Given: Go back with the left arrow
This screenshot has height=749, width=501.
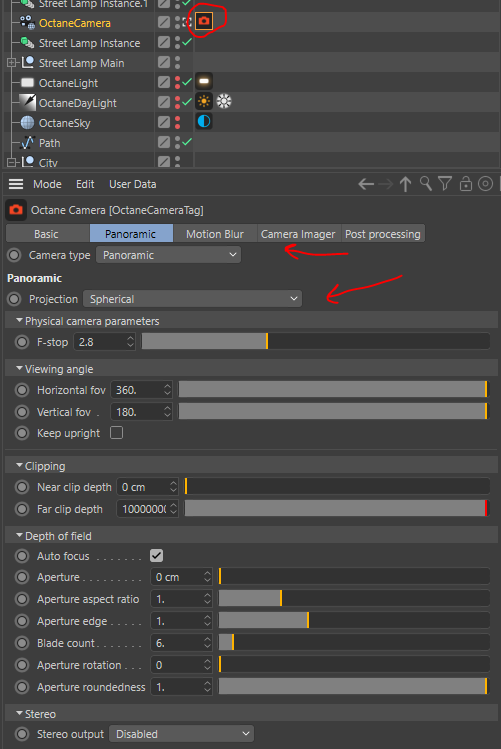Looking at the screenshot, I should click(x=366, y=184).
